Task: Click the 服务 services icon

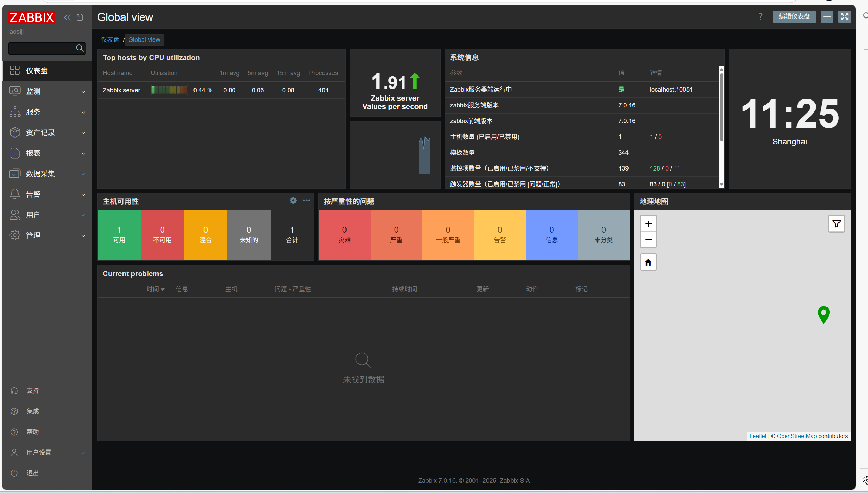Action: (15, 112)
